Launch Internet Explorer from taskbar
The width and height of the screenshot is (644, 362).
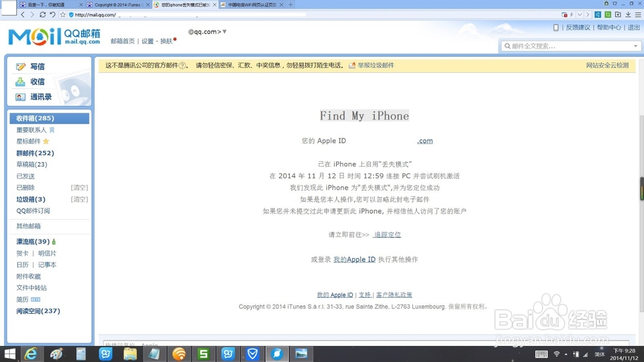click(x=31, y=354)
